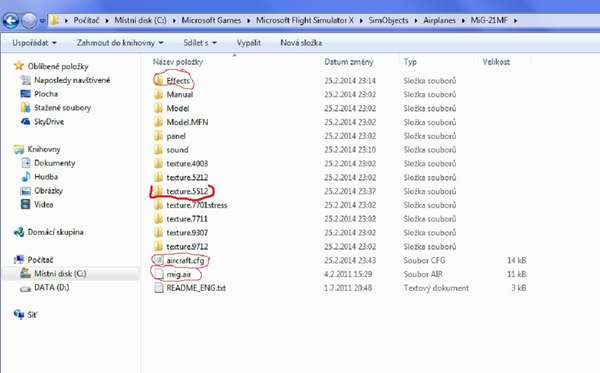
Task: Click the Back navigation arrow button
Action: (11, 21)
